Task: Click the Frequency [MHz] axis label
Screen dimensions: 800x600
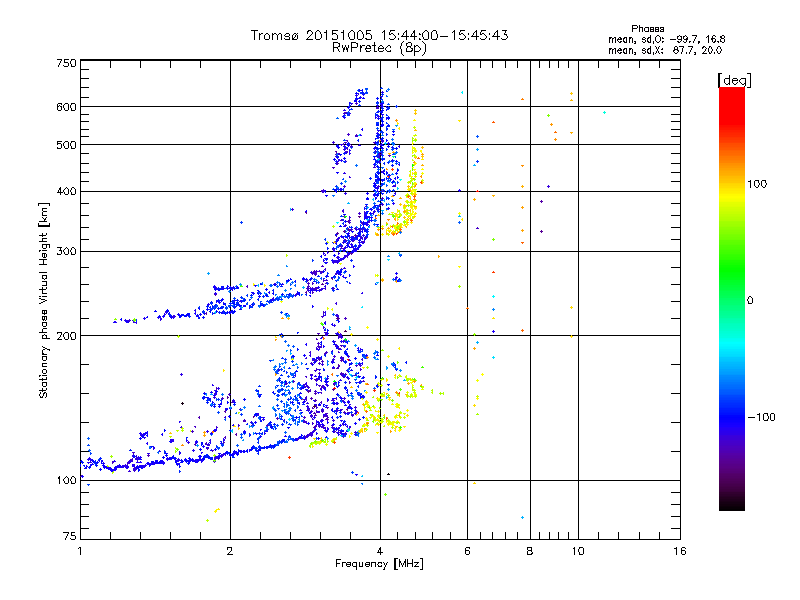Action: point(379,564)
